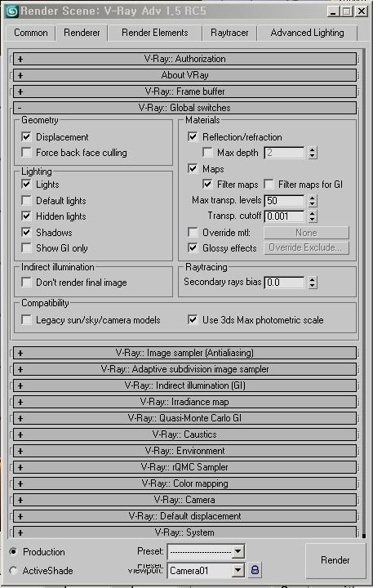This screenshot has height=588, width=373.
Task: Click the Max transp. levels spinner arrows
Action: click(313, 201)
